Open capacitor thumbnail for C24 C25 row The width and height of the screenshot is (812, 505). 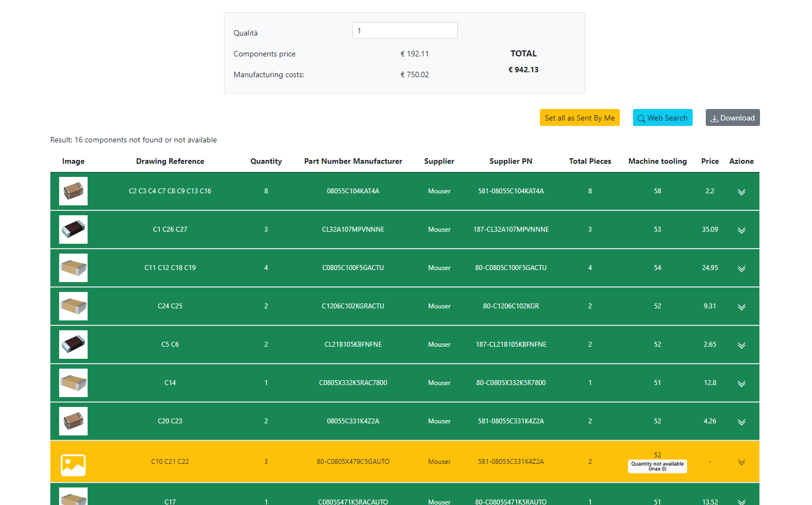coord(73,306)
